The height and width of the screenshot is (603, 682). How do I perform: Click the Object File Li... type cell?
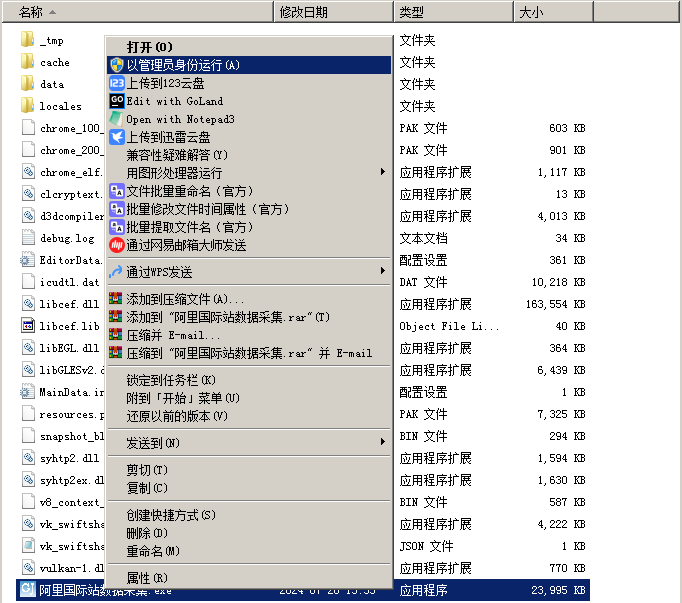[449, 326]
